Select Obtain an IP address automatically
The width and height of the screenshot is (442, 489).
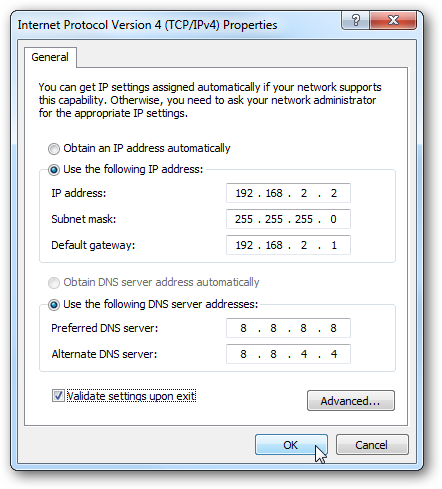[54, 149]
